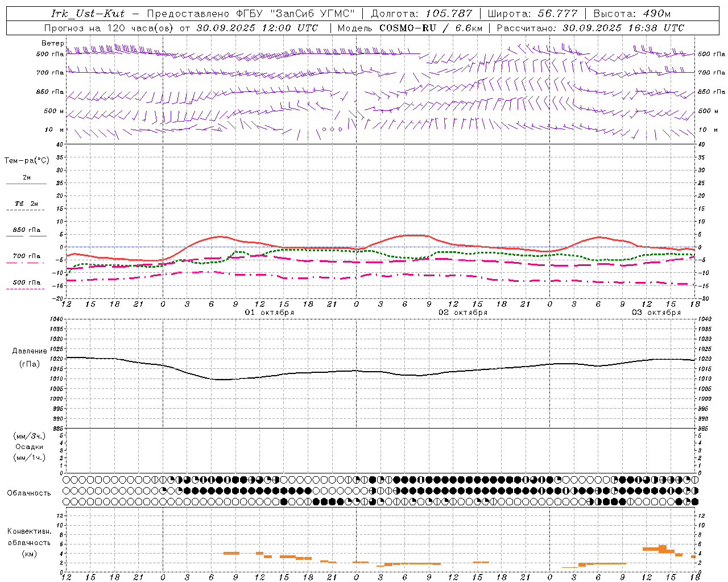
Task: Click the Тем-ра(°C) legend title
Action: click(27, 161)
